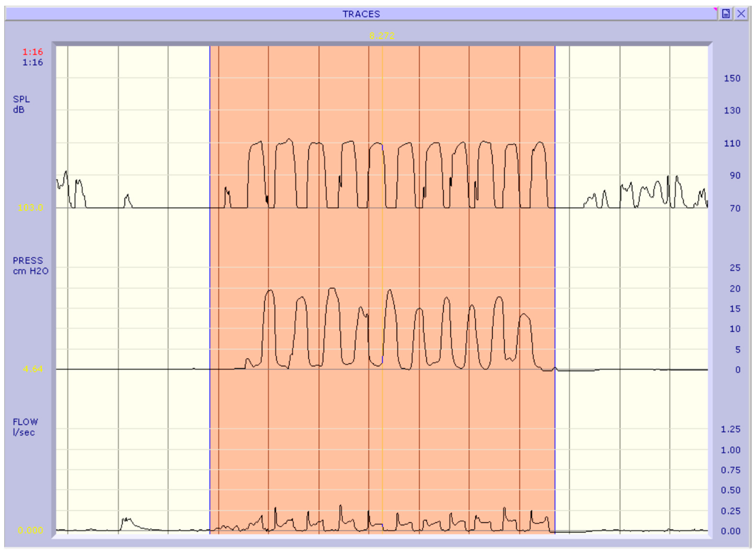Click the blue 1:16 time label

pyautogui.click(x=32, y=62)
